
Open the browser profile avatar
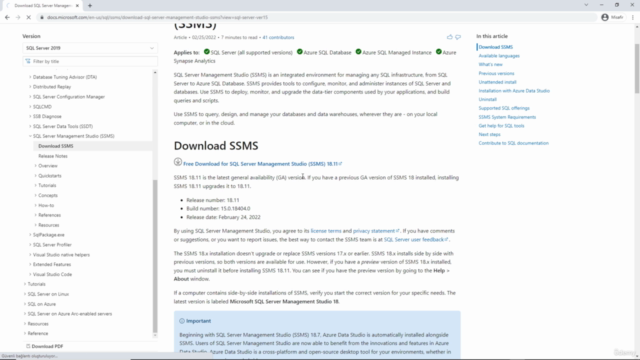click(x=605, y=17)
